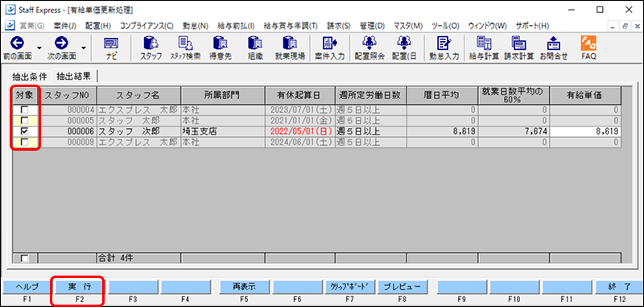Switch to the 抽出結果 tab
The width and height of the screenshot is (644, 307).
click(74, 76)
